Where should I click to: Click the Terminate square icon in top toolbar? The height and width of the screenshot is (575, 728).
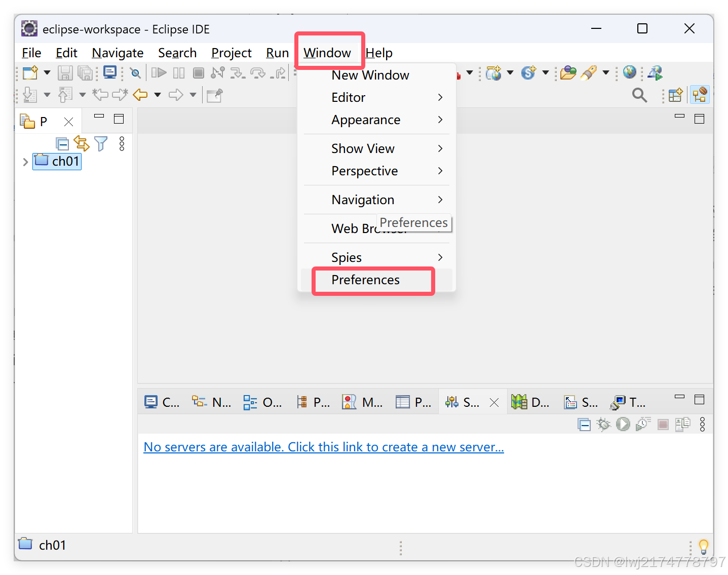point(199,73)
